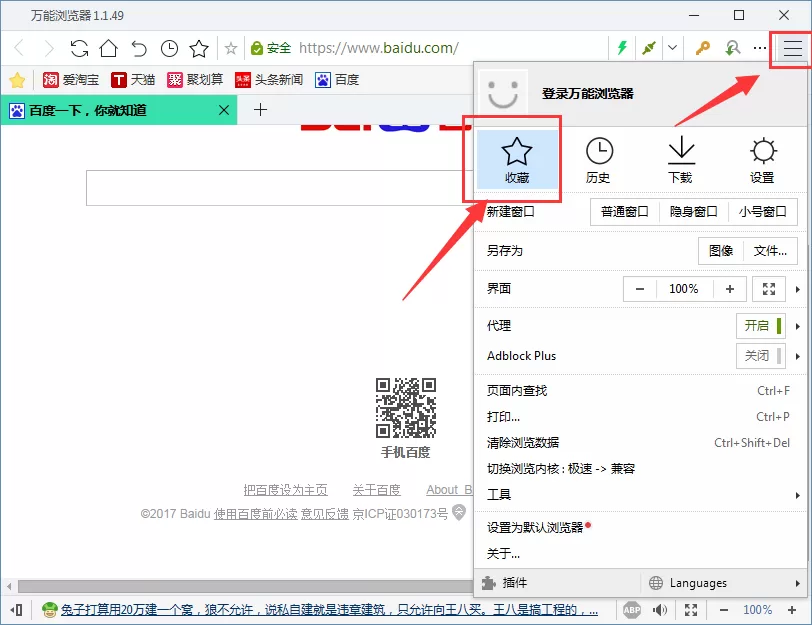Viewport: 812px width, 625px height.
Task: Open the hamburger main menu
Action: (792, 49)
